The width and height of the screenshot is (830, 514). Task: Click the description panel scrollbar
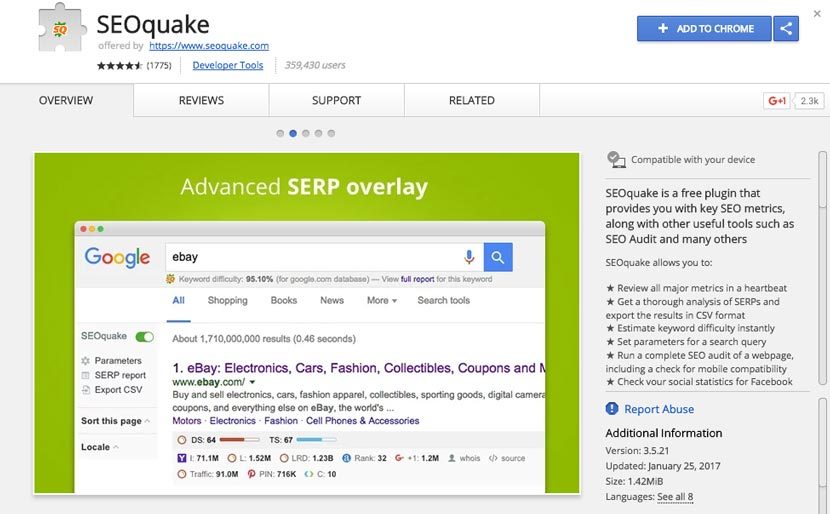(x=822, y=179)
